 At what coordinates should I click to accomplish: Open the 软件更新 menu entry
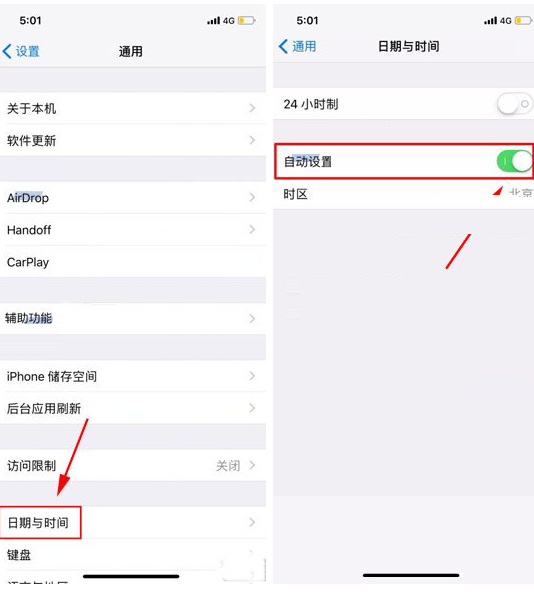coord(133,140)
